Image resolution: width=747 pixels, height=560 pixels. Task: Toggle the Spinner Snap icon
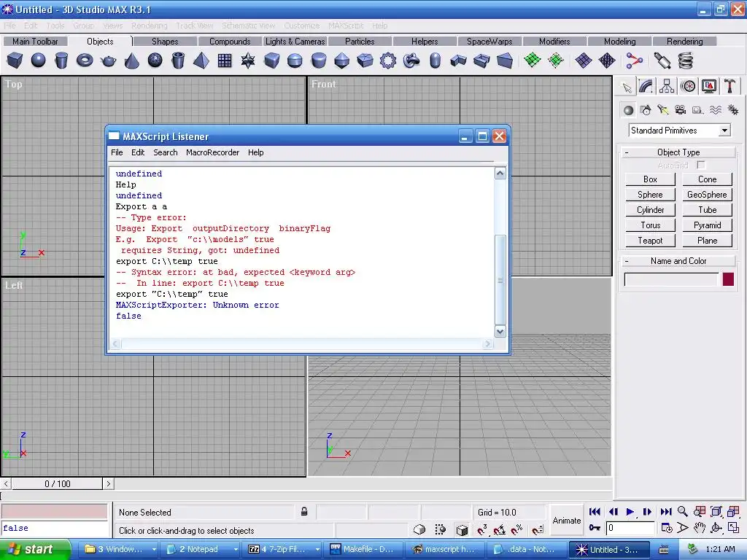(538, 529)
